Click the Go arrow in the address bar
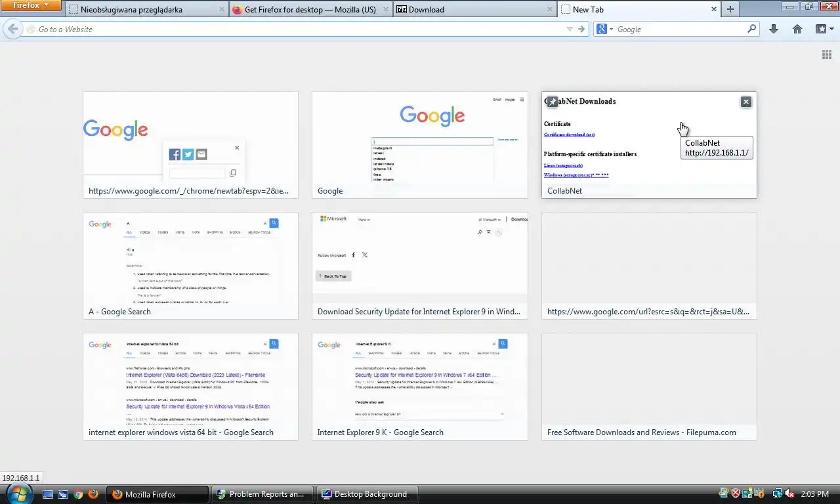The height and width of the screenshot is (504, 840). pyautogui.click(x=581, y=29)
